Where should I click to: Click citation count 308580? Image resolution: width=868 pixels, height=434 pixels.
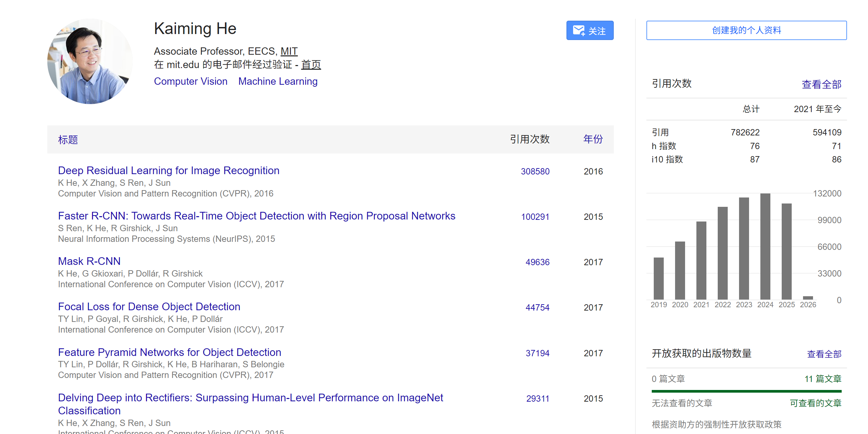(x=535, y=171)
